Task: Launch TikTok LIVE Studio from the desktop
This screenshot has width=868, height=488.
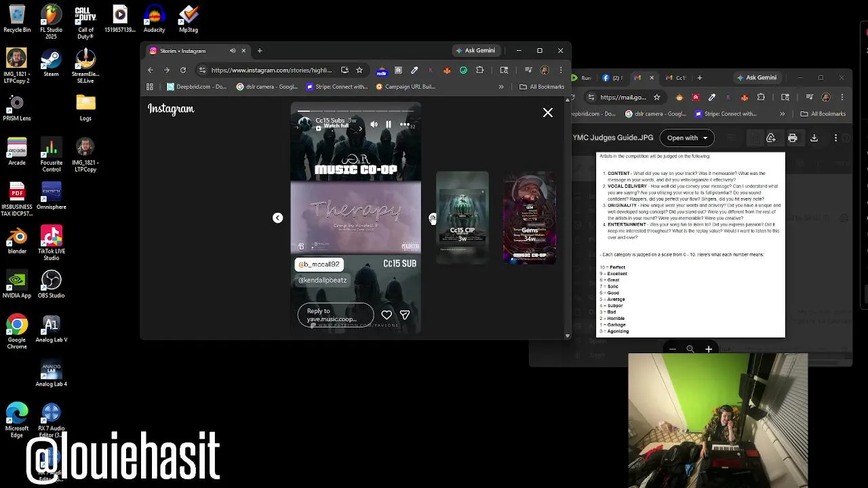Action: 51,243
